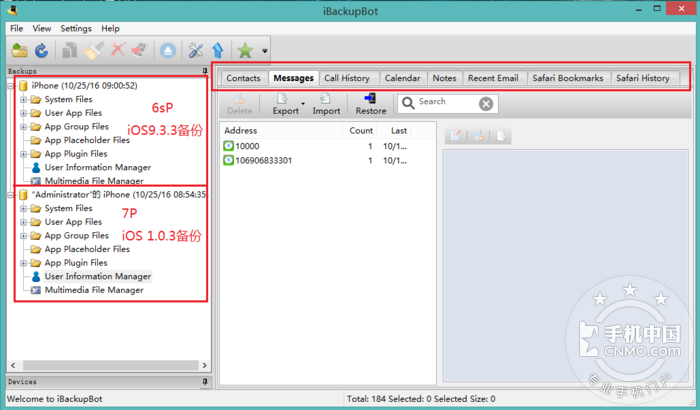Expand App Group Files in Administrator's iPhone backup
The height and width of the screenshot is (410, 700).
(x=23, y=235)
